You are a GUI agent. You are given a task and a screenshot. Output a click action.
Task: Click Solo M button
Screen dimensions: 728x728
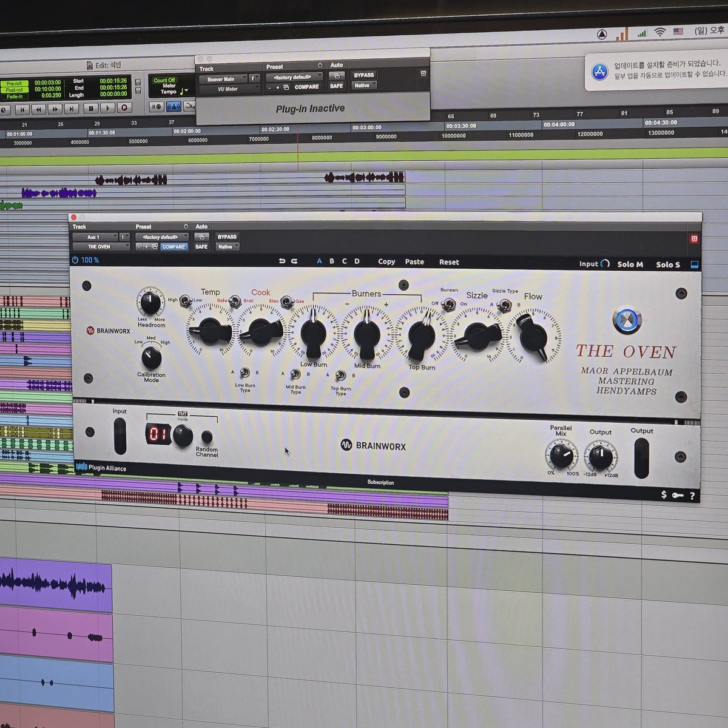pos(630,265)
